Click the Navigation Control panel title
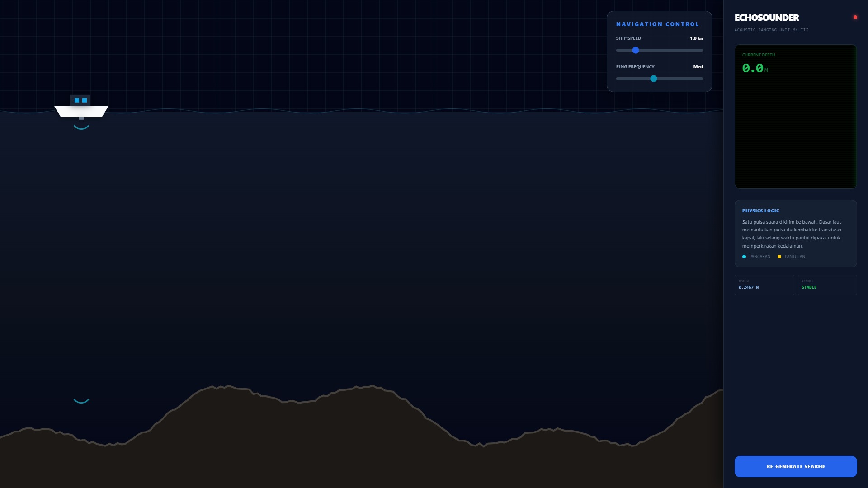868x488 pixels. [657, 24]
